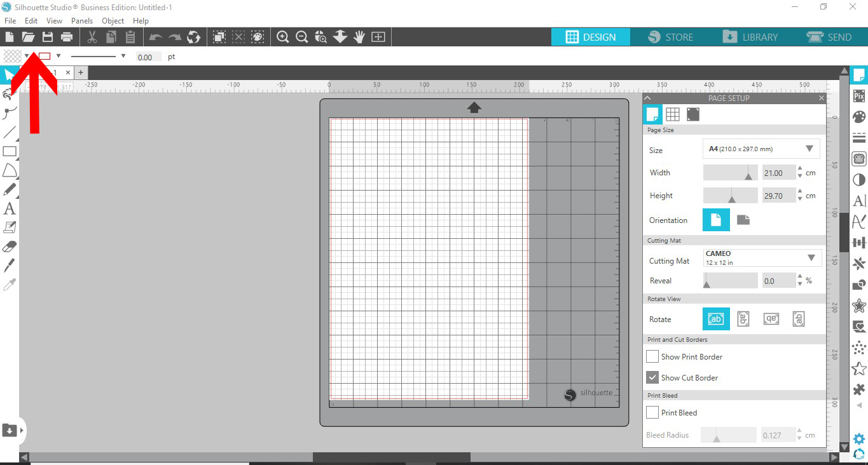Select the last Rotate view option
Image resolution: width=868 pixels, height=465 pixels.
(x=799, y=319)
